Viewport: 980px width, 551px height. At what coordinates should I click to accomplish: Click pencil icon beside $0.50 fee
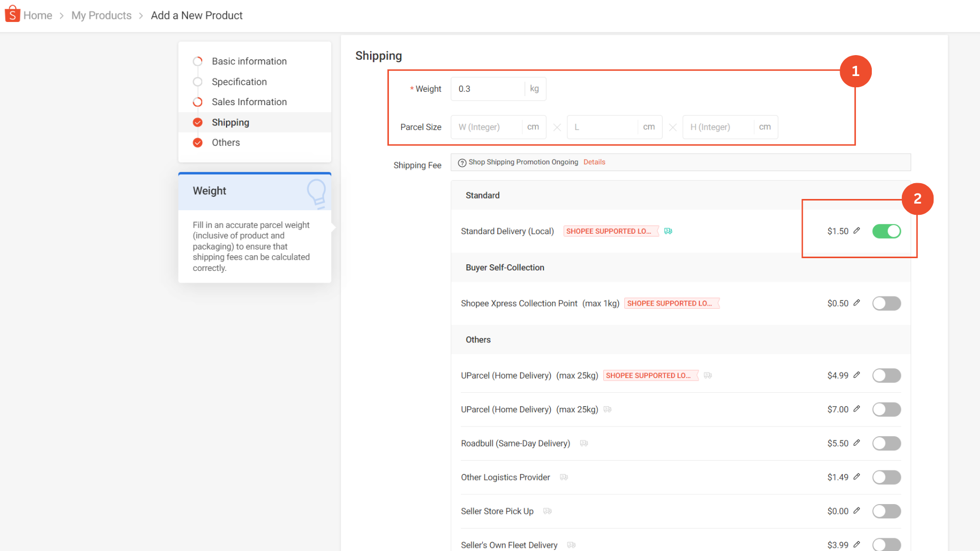coord(856,303)
